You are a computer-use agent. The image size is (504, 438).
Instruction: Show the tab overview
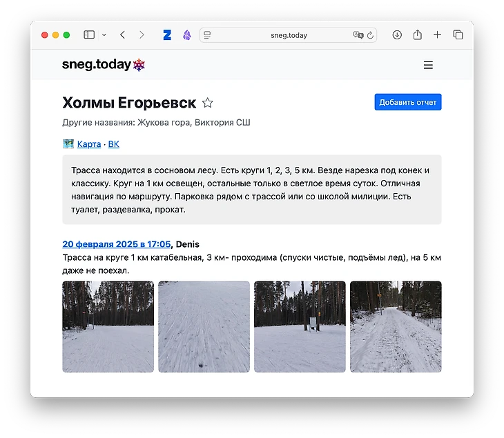pos(457,35)
